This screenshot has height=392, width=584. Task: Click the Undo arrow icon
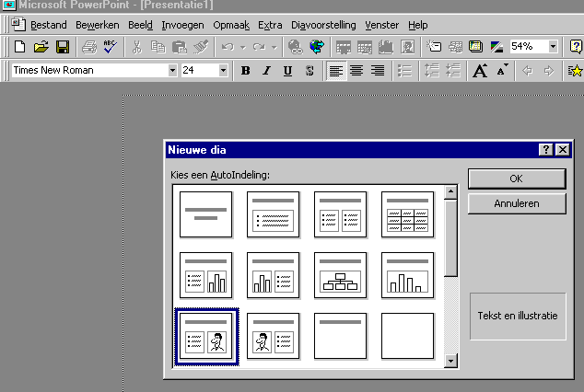228,47
